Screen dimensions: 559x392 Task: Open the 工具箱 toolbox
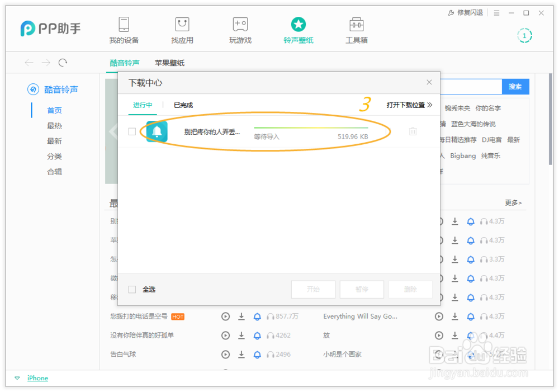click(x=357, y=30)
